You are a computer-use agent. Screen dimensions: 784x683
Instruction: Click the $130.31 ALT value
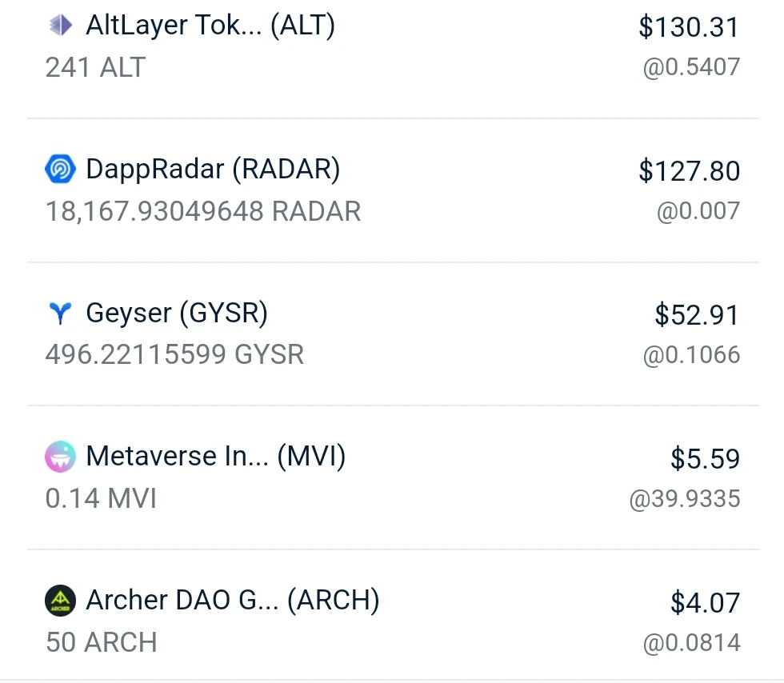click(x=689, y=27)
